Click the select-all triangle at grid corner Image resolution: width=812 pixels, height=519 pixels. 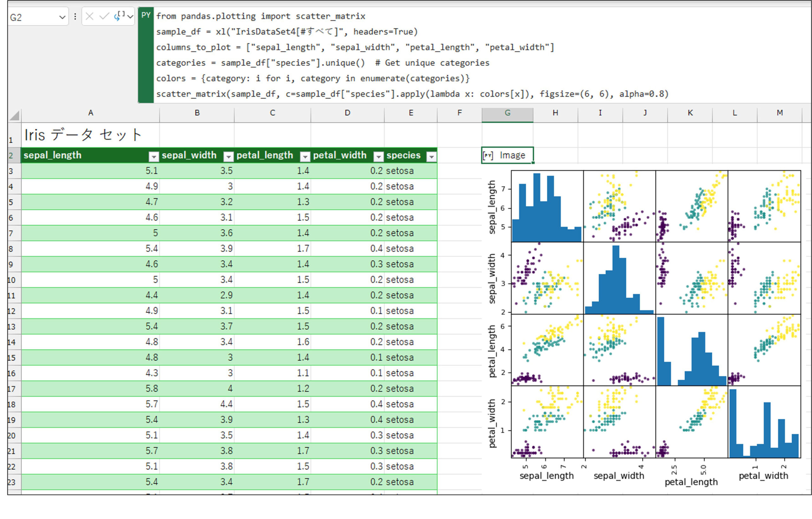coord(14,116)
